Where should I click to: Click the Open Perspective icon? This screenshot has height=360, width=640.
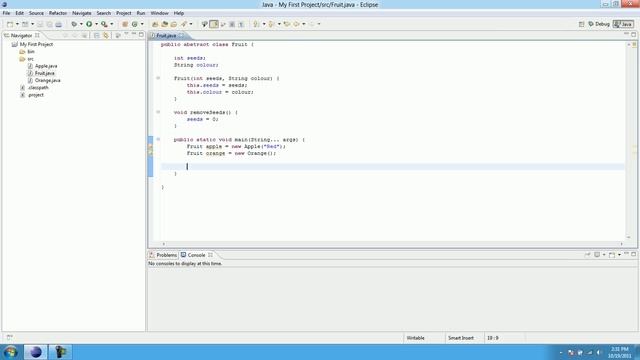(581, 24)
